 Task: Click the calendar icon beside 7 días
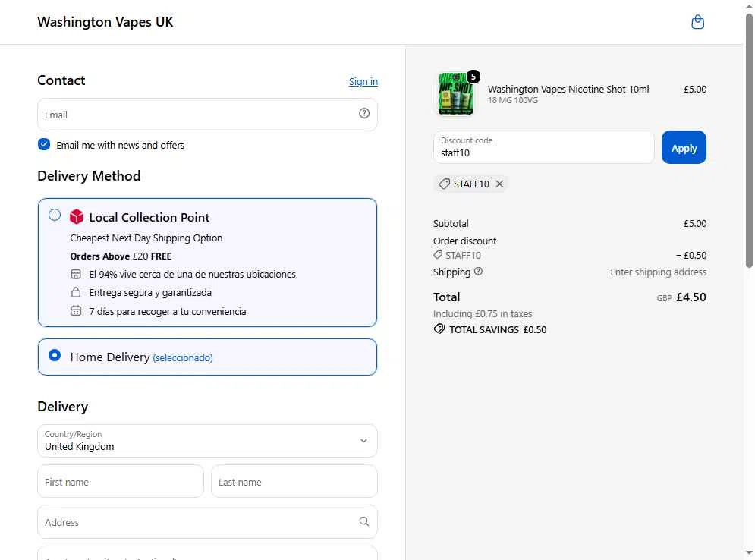click(76, 311)
